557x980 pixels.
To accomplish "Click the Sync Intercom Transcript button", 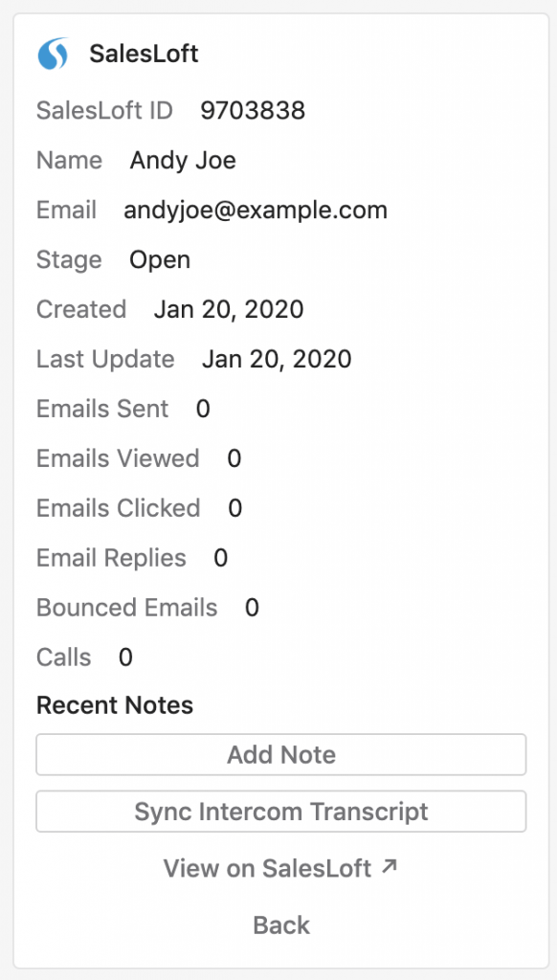I will pyautogui.click(x=281, y=812).
